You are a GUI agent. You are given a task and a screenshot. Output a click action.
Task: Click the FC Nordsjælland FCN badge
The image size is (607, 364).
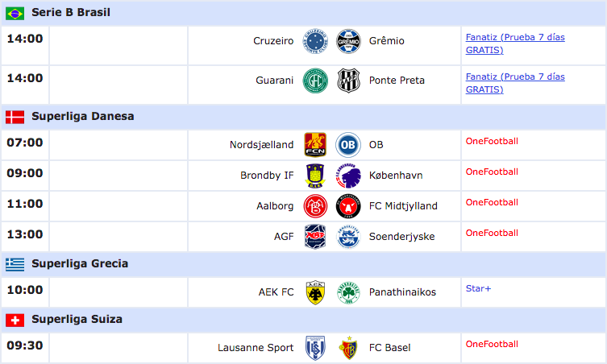click(315, 145)
